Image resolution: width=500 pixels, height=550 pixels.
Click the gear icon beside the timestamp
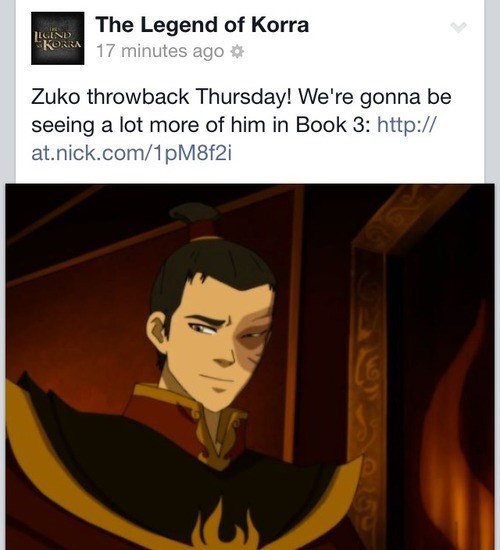236,52
